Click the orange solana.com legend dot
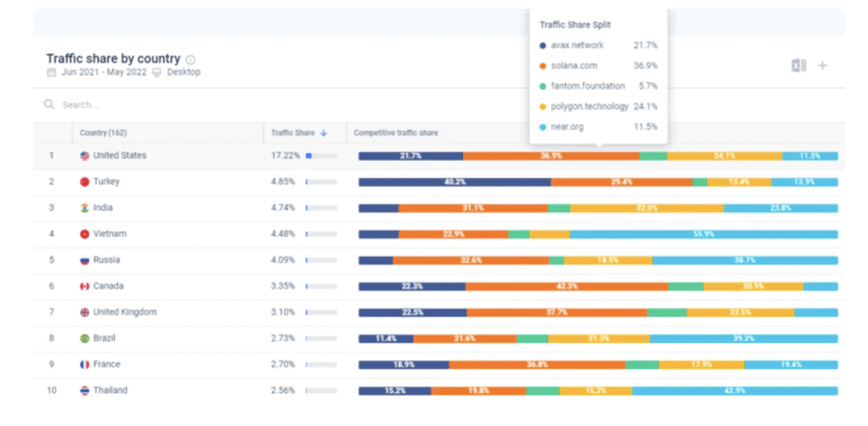The height and width of the screenshot is (426, 868). tap(543, 66)
